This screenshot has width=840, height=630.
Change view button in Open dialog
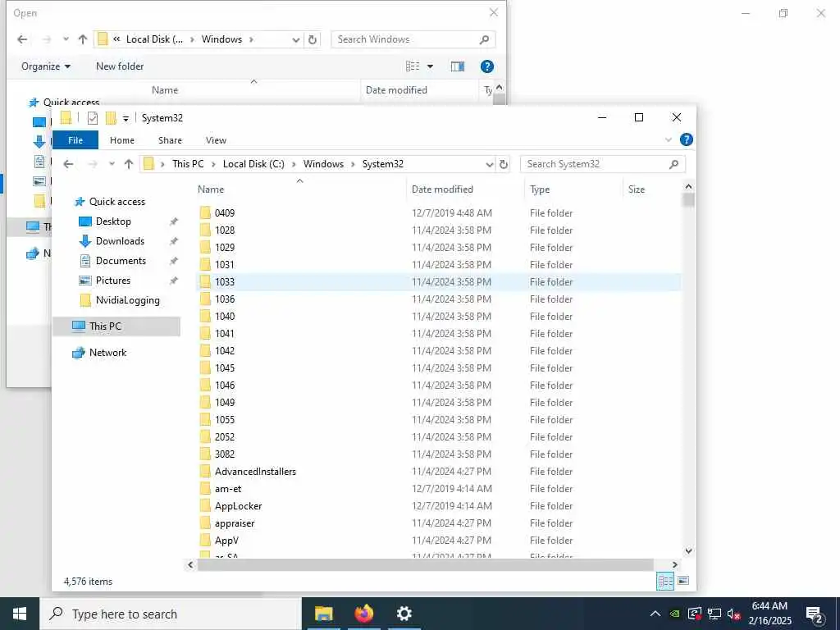point(413,66)
